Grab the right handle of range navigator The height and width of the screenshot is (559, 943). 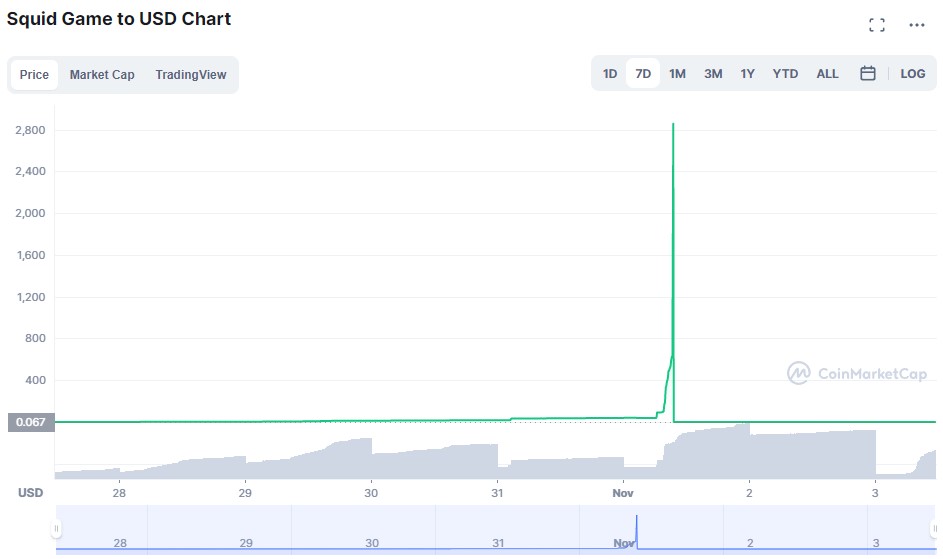(x=934, y=528)
